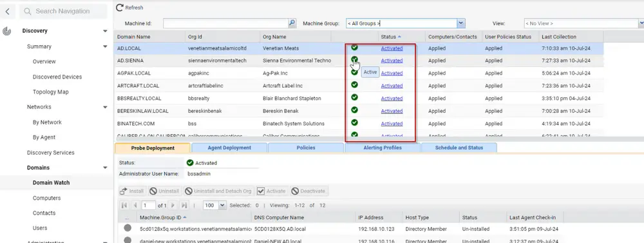
Task: Open the Machine Group dropdown
Action: coord(461,23)
